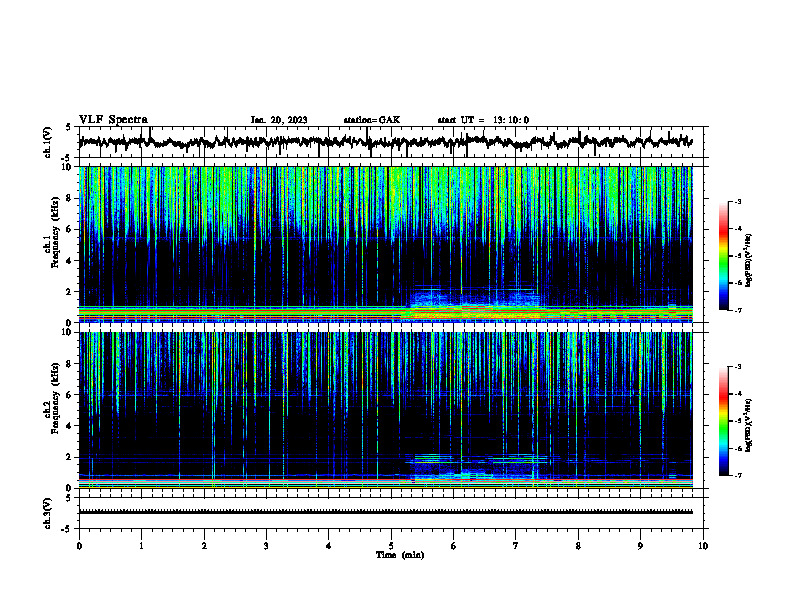Click the ch.1 voltage waveform trace panel
Viewport: 792px width, 612px height.
click(391, 142)
